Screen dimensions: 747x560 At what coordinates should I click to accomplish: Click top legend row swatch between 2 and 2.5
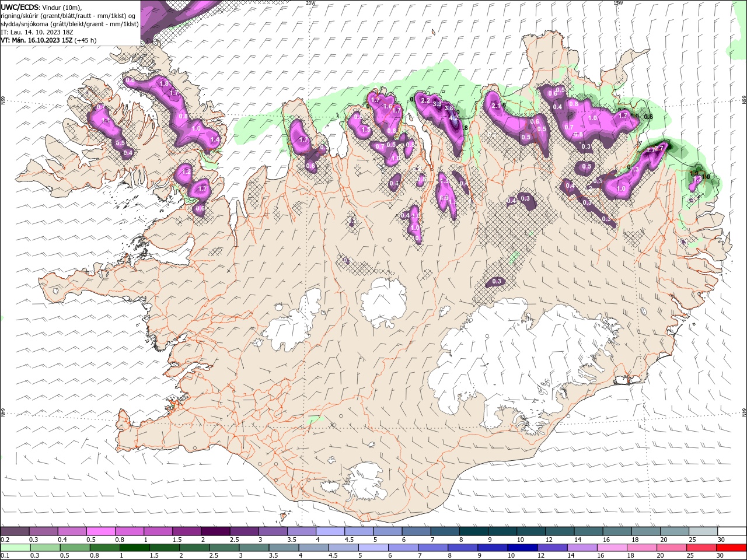216,531
